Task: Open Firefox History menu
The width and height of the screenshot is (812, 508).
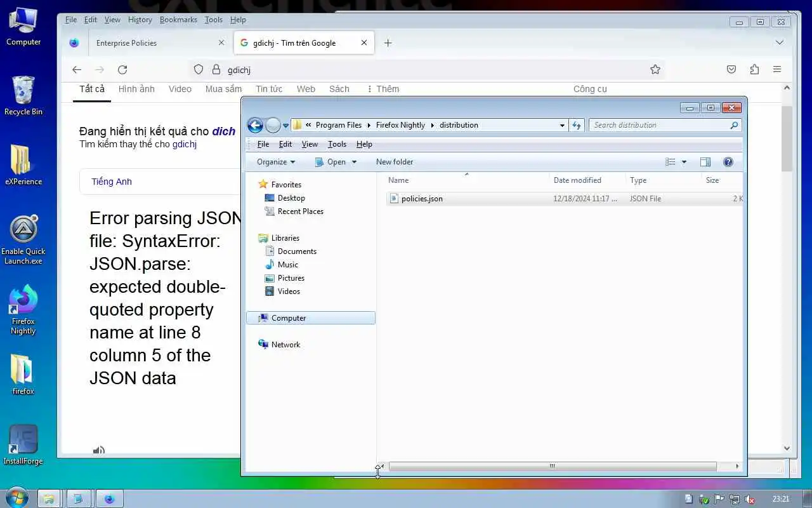Action: point(140,20)
